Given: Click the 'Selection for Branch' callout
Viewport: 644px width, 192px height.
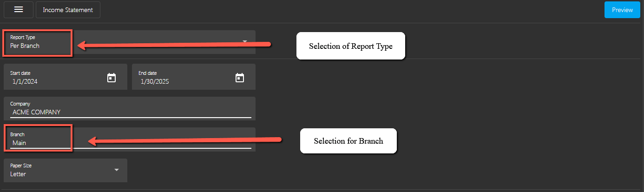Looking at the screenshot, I should (x=348, y=141).
